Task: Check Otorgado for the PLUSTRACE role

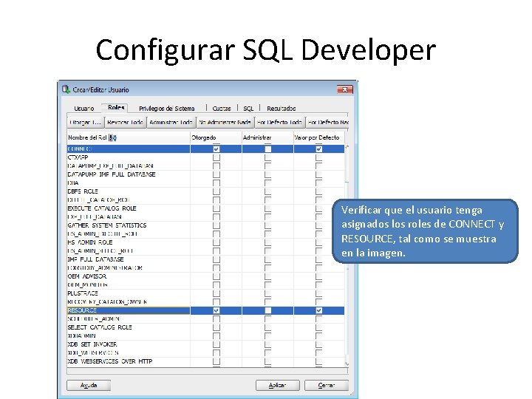Action: 216,293
